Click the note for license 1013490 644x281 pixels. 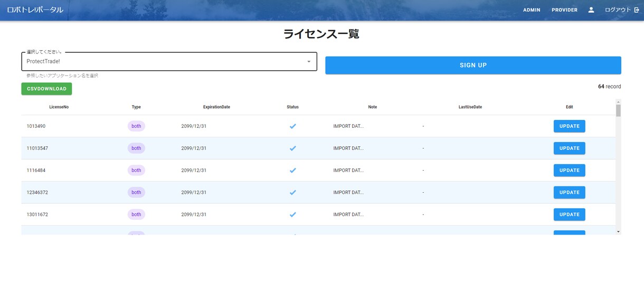pyautogui.click(x=348, y=126)
